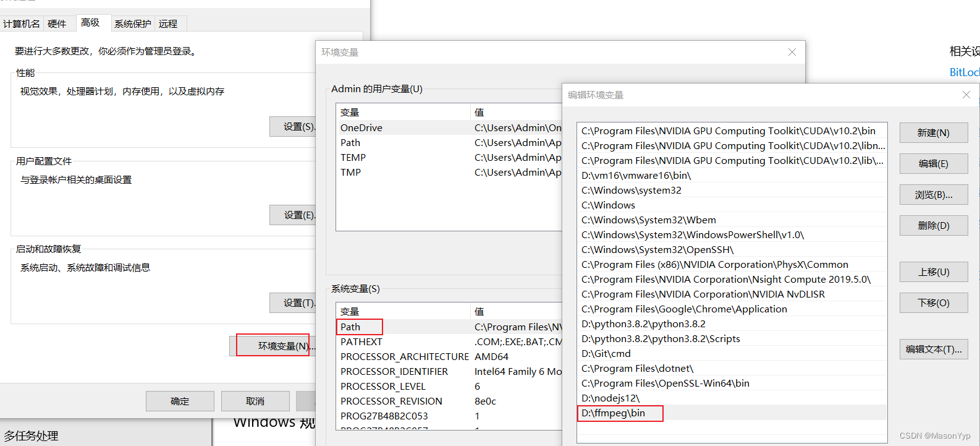Open 设置(E) for 用户配置文件
The image size is (980, 446).
293,215
